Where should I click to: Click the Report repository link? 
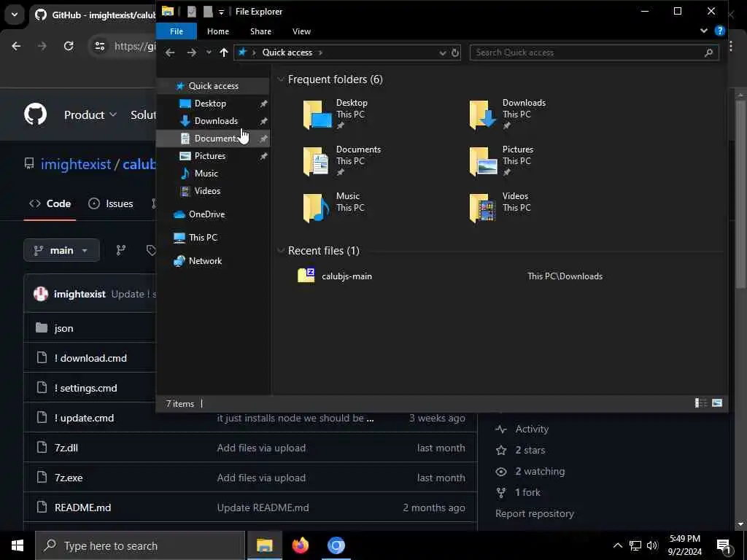click(x=535, y=514)
